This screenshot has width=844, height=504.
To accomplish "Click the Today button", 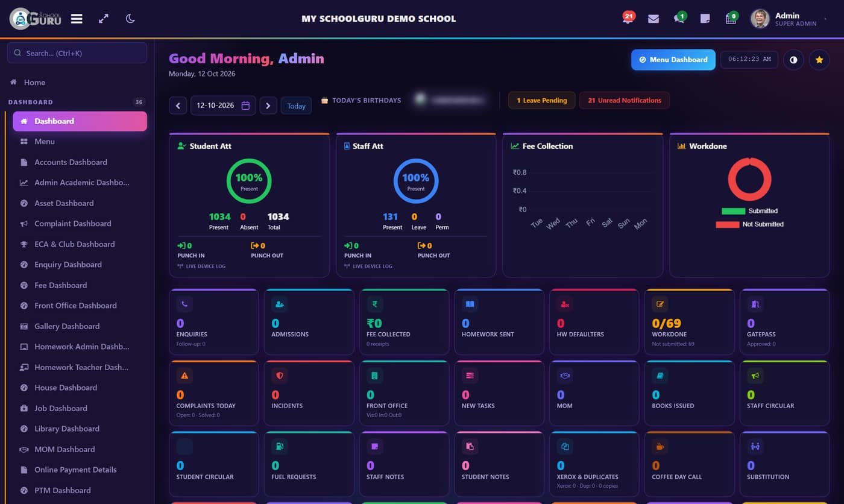I will (296, 106).
